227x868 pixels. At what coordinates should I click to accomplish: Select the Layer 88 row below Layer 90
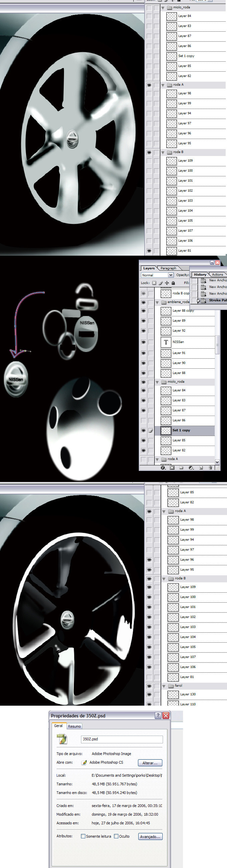tap(185, 373)
